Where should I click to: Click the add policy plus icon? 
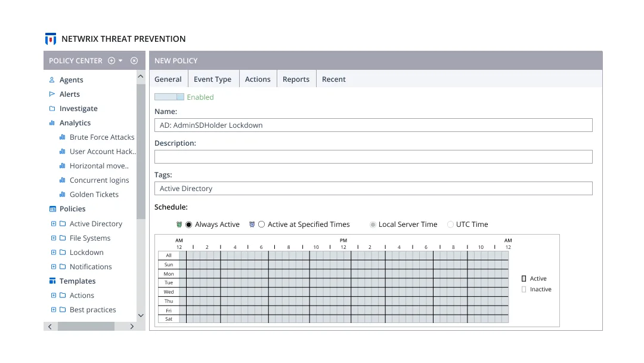(112, 60)
